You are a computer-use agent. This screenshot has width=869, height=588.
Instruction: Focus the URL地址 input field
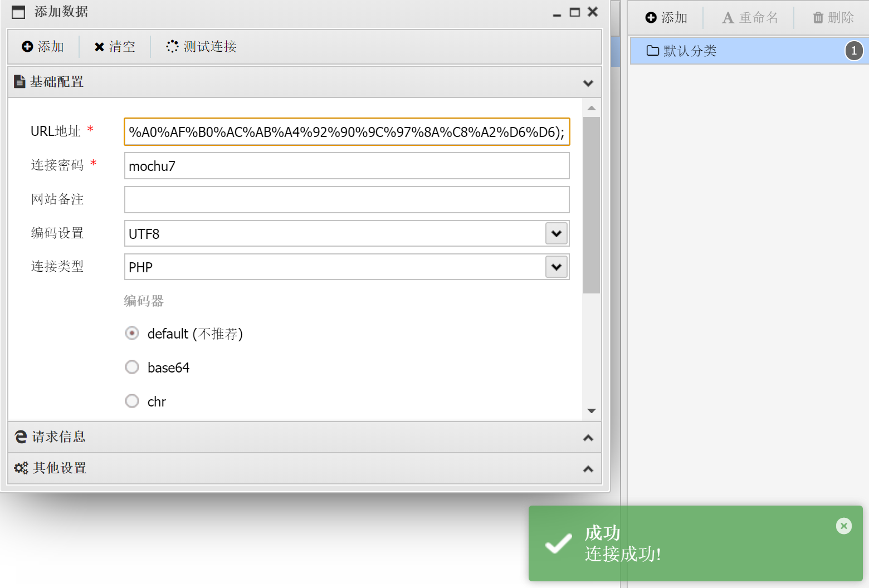346,132
